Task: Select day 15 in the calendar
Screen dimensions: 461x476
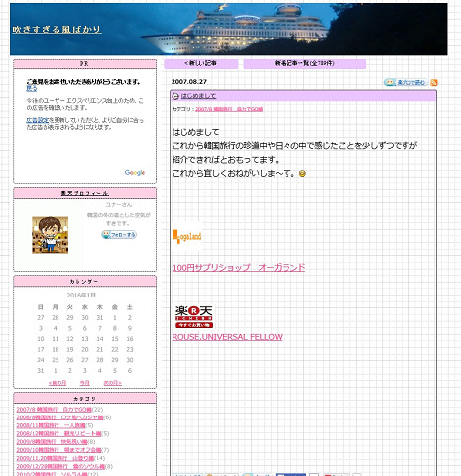Action: click(x=115, y=339)
